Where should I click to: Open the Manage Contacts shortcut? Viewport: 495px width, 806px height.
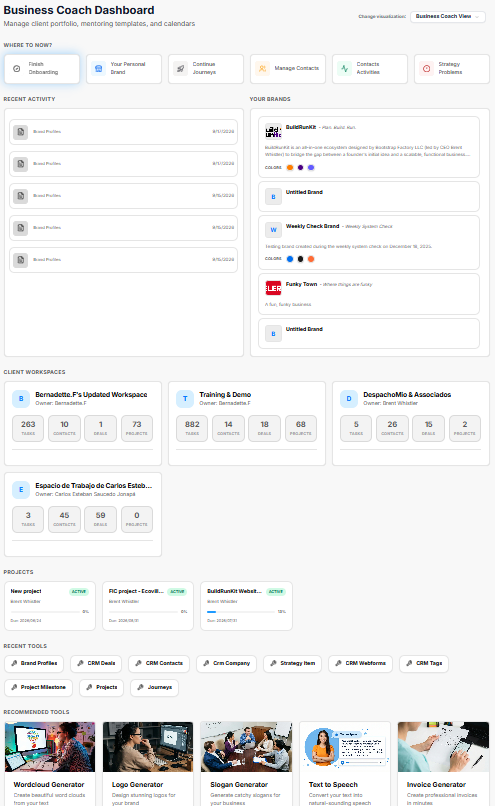pos(288,68)
